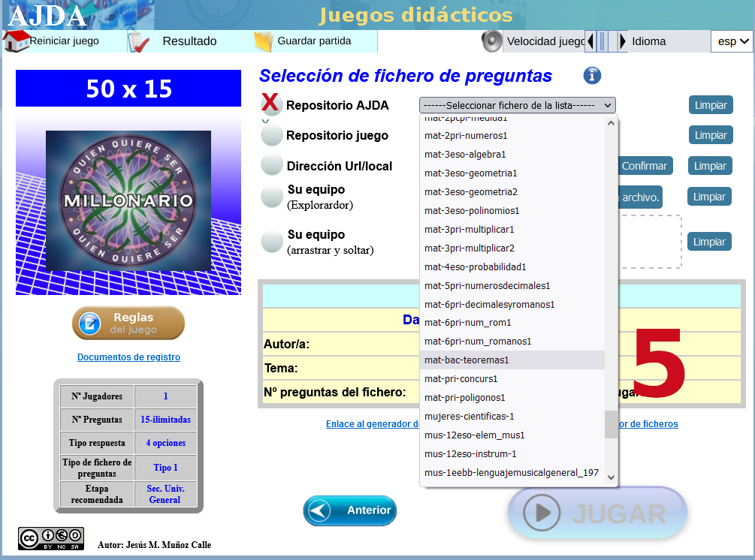
Task: Select the Repositorio juego radio option
Action: pyautogui.click(x=271, y=135)
